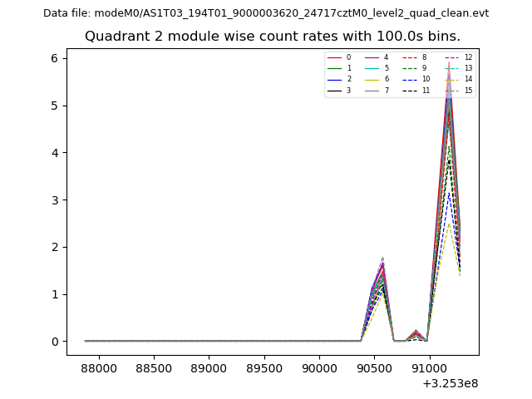Click the x-axis tick label 88000
The height and width of the screenshot is (399, 532).
coord(100,368)
